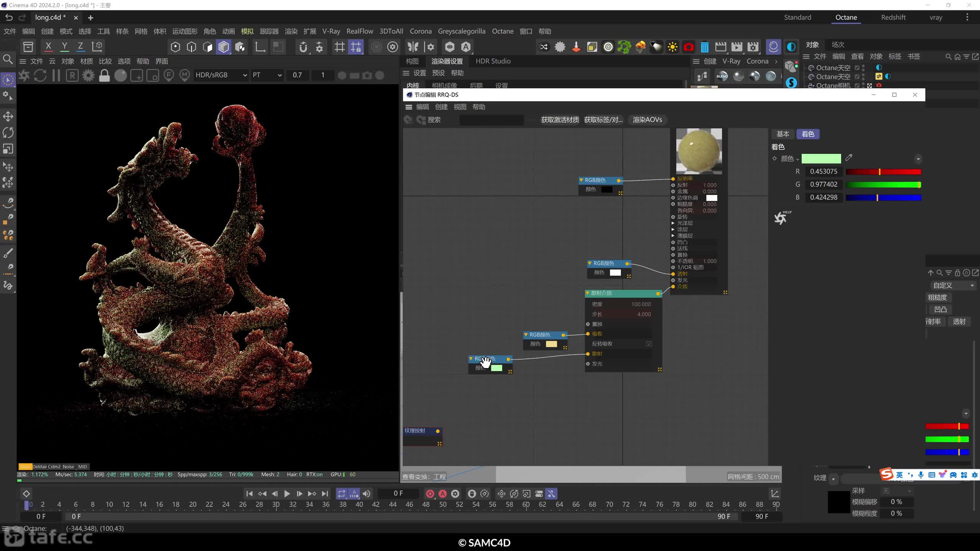The image size is (980, 551).
Task: Click the brush tool in left toolbar
Action: point(8,253)
